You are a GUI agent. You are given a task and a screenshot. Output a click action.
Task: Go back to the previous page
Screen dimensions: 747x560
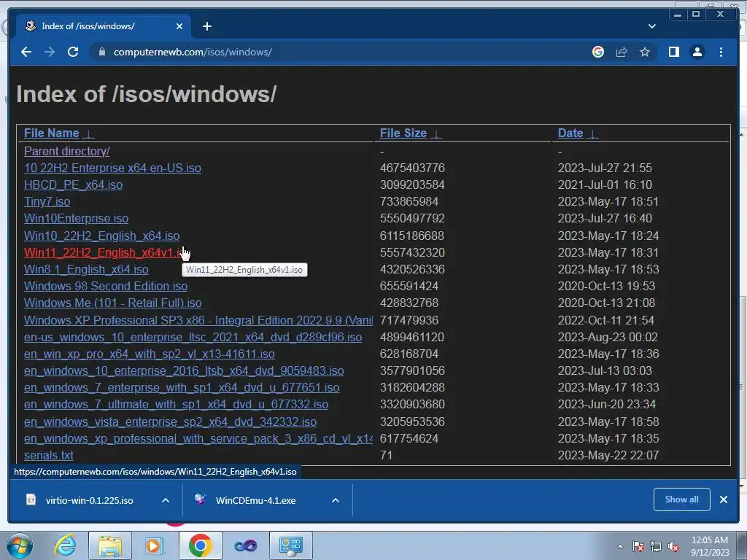[26, 52]
